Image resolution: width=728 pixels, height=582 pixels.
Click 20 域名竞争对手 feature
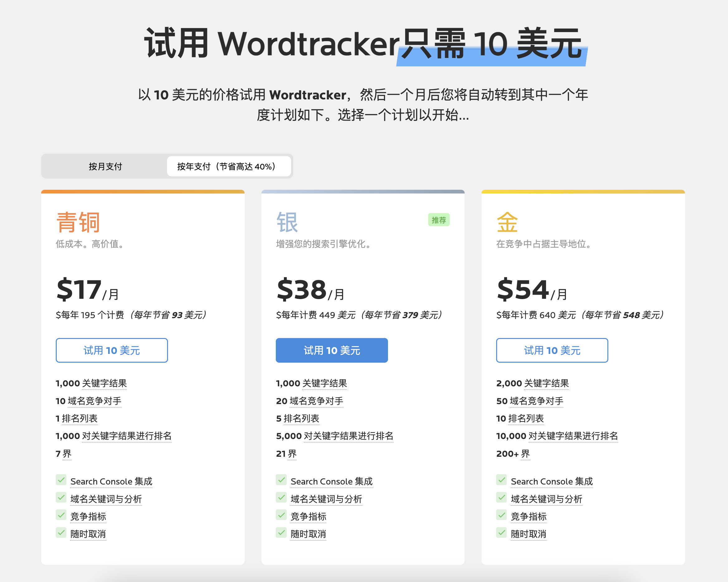pos(310,401)
